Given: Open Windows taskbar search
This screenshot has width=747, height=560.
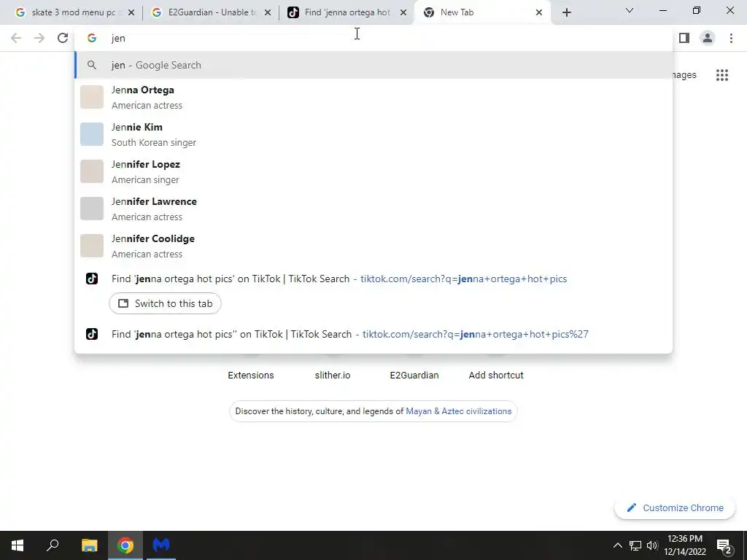Looking at the screenshot, I should (53, 545).
